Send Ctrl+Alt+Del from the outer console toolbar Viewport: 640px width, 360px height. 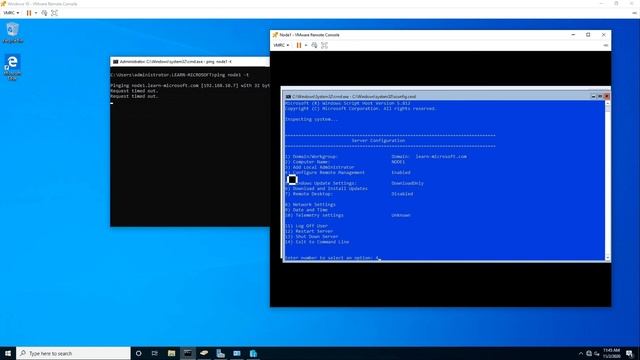44,13
